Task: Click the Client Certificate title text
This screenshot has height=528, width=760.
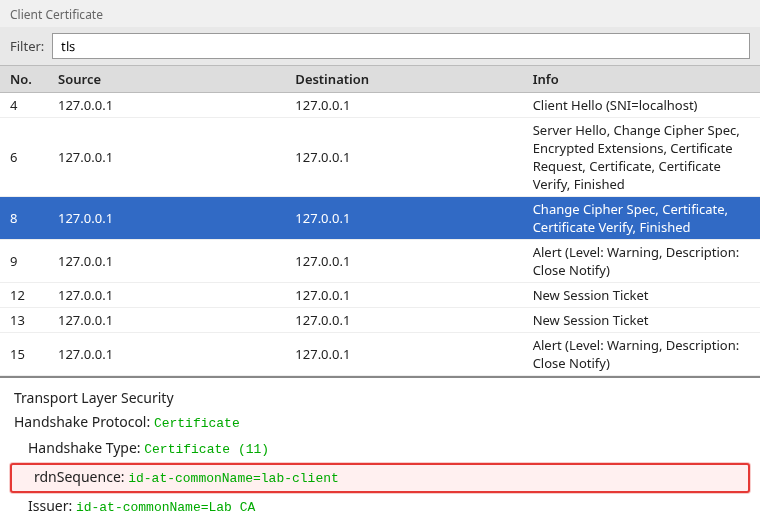Action: 56,15
